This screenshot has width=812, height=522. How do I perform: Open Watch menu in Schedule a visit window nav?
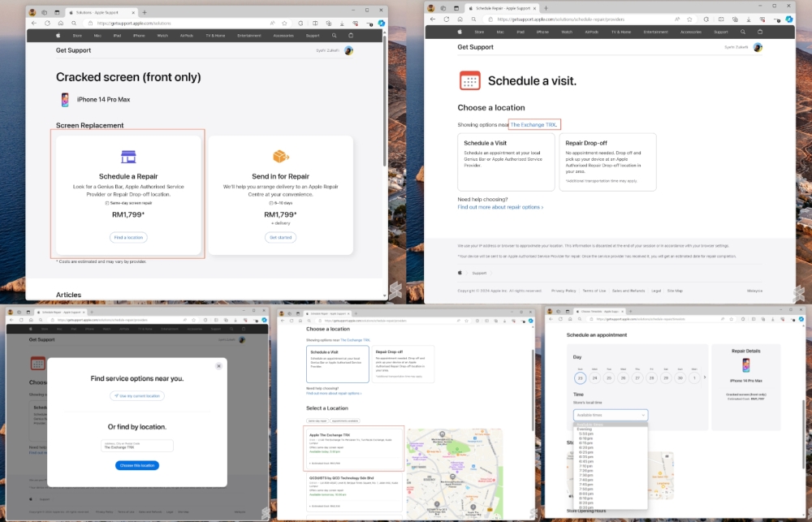tap(567, 32)
